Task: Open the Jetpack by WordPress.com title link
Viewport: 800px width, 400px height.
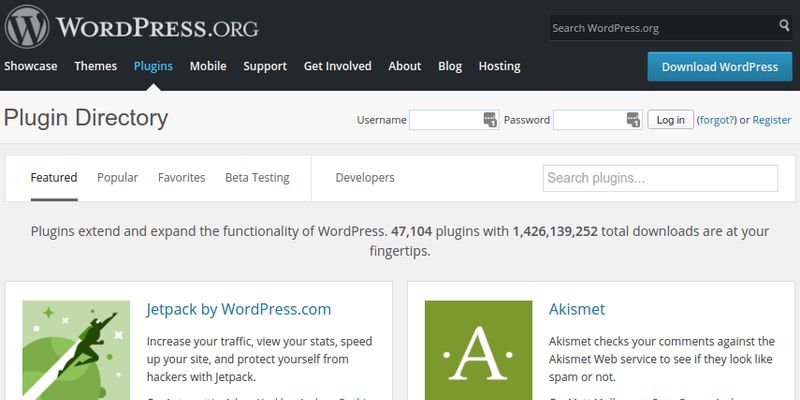Action: (239, 309)
